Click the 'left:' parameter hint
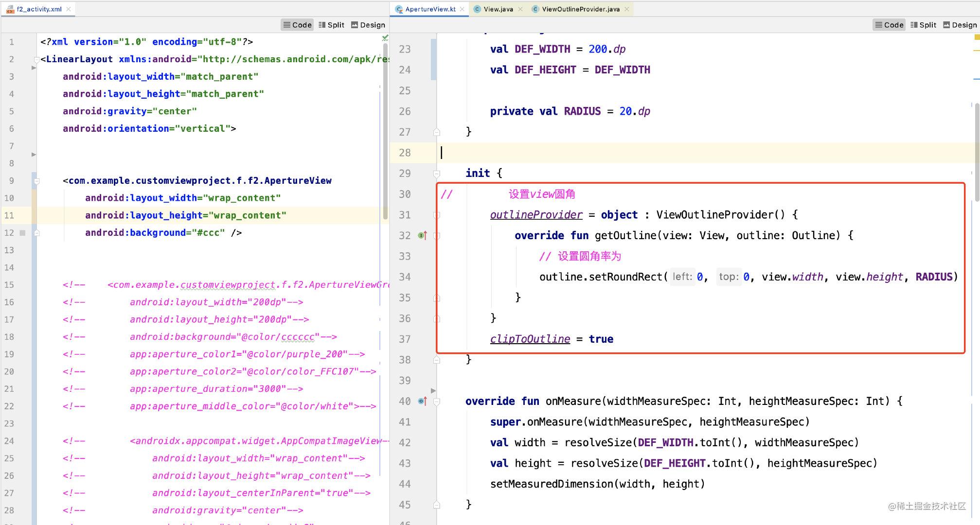This screenshot has width=980, height=525. point(682,277)
